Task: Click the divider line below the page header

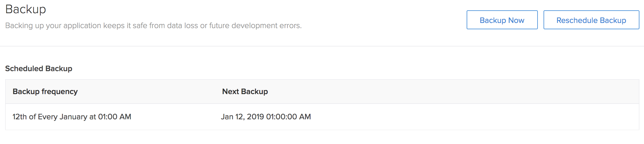Action: (322, 46)
